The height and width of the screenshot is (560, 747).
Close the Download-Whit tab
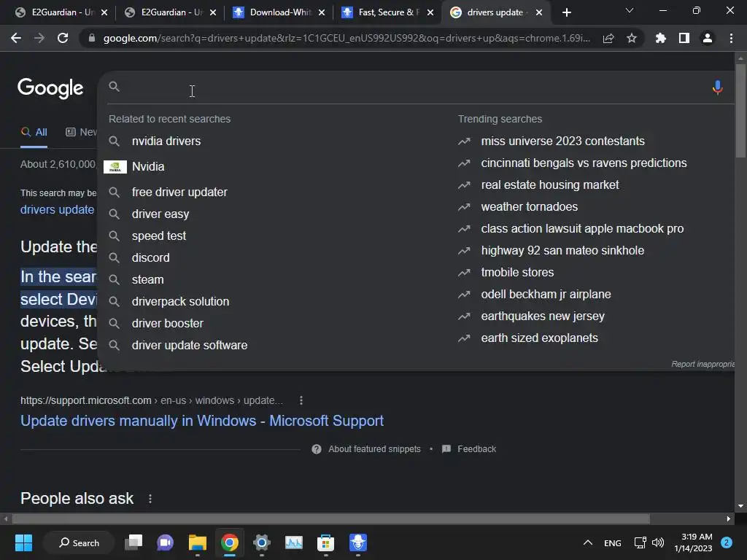(322, 12)
